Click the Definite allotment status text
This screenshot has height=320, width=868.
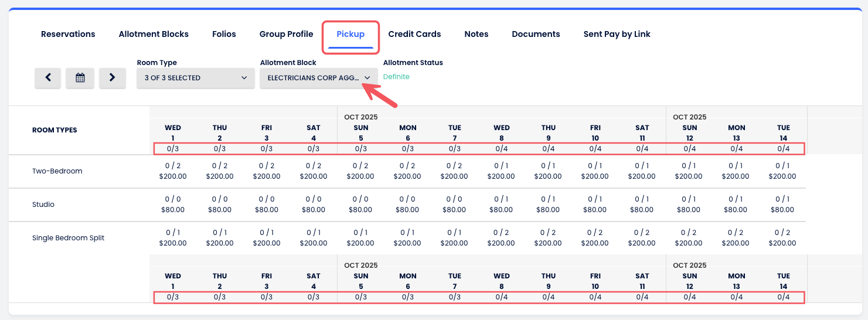tap(396, 77)
